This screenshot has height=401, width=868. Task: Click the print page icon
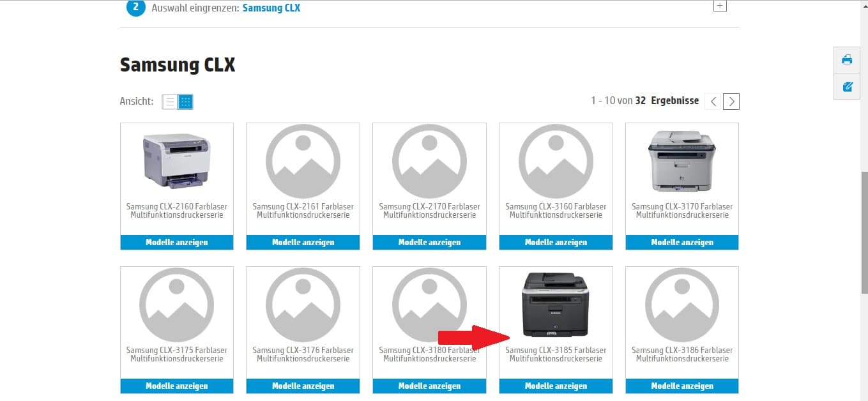[847, 60]
